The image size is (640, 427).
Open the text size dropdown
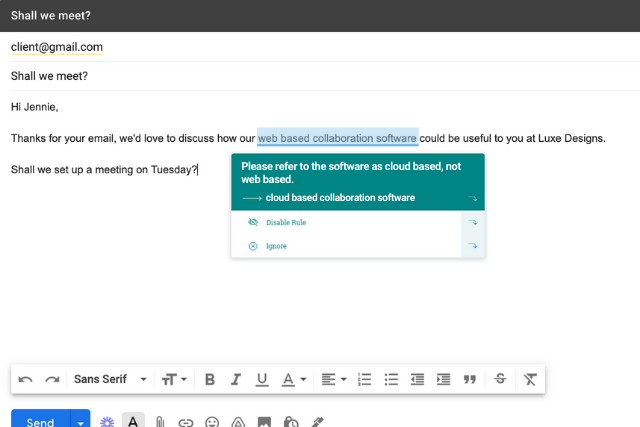174,380
